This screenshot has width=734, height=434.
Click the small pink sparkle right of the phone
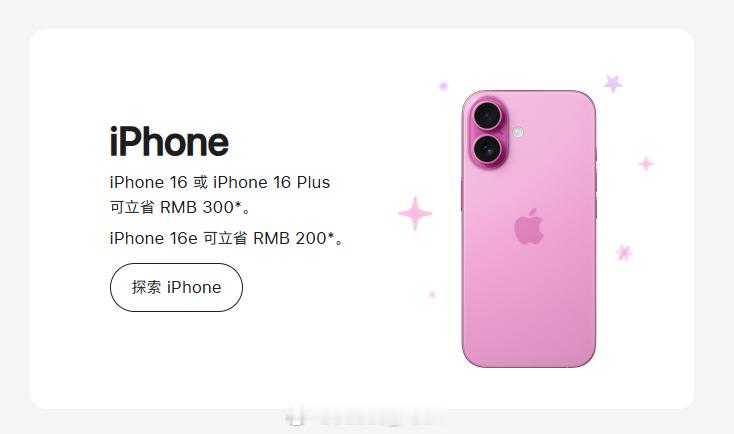click(x=646, y=163)
